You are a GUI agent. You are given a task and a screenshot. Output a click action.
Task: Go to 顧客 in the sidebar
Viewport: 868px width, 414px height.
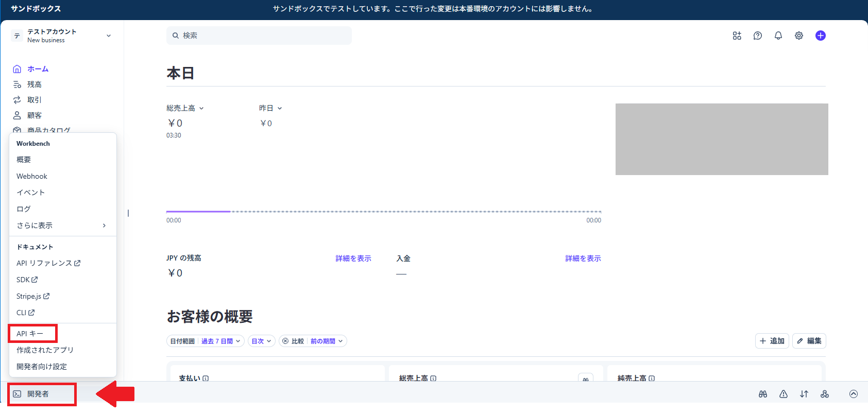click(35, 115)
